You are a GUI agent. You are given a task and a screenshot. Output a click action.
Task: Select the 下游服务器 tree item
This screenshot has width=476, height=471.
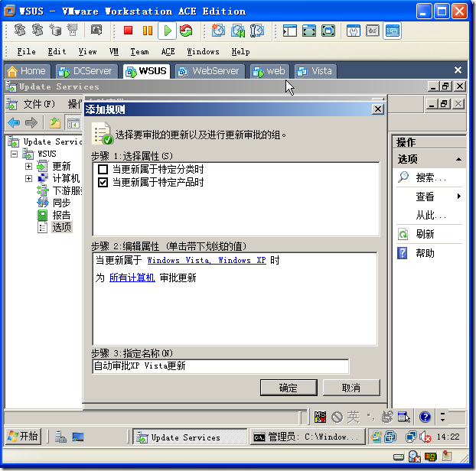67,190
